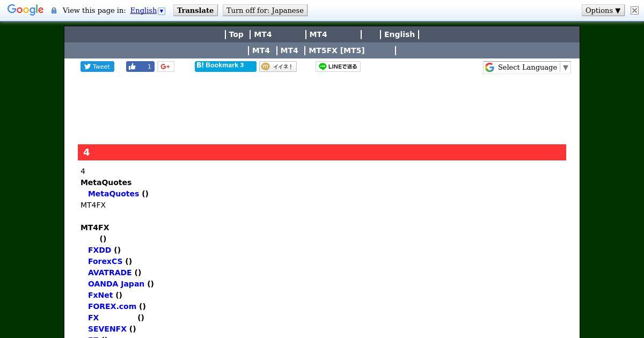Click the Hatena Bookmark button
Image resolution: width=644 pixels, height=338 pixels.
coord(225,66)
